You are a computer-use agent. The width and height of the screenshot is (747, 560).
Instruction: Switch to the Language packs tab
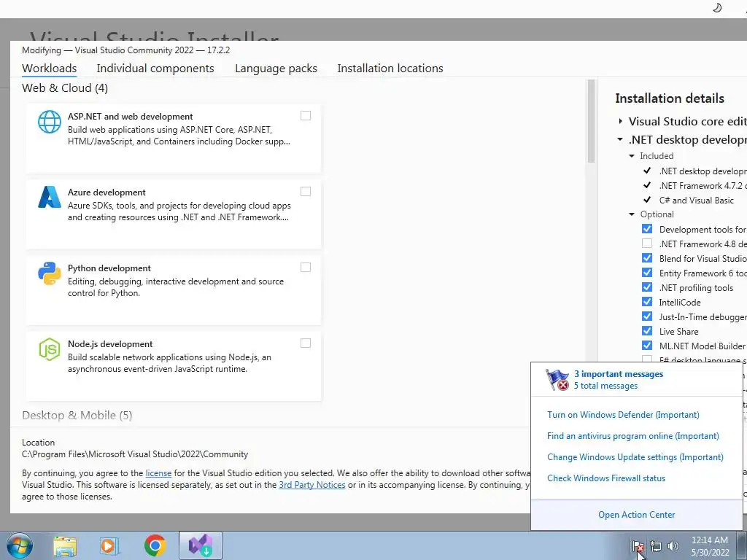coord(276,68)
